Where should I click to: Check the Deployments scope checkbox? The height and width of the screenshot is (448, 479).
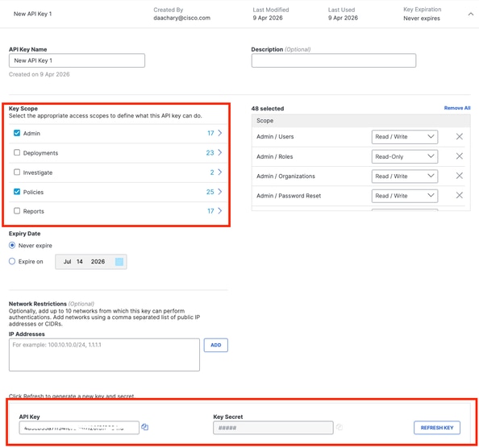pos(17,152)
